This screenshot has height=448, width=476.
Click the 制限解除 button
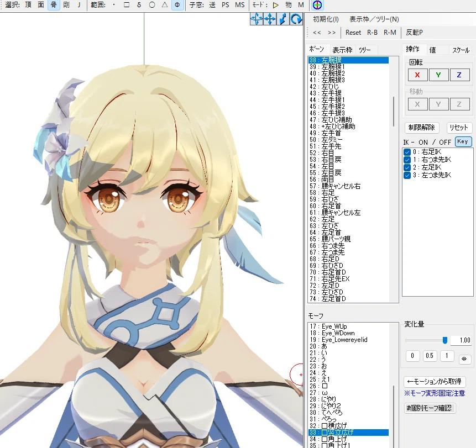(422, 128)
